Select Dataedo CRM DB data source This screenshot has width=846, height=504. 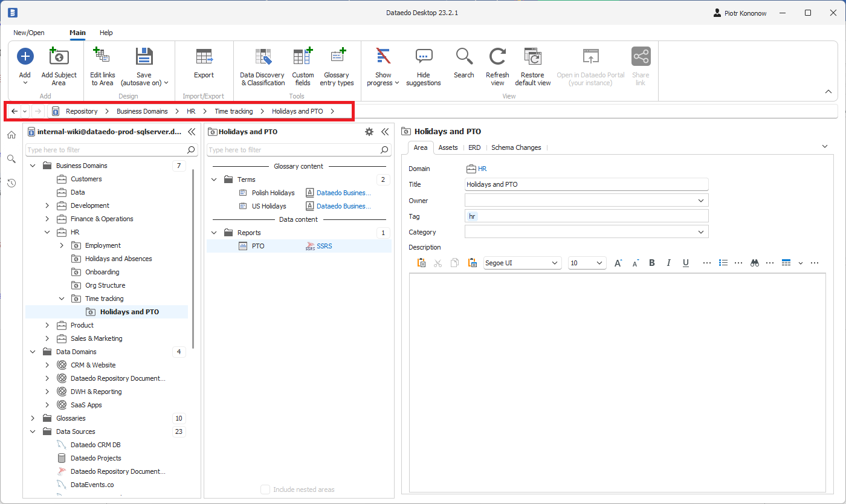click(x=95, y=445)
